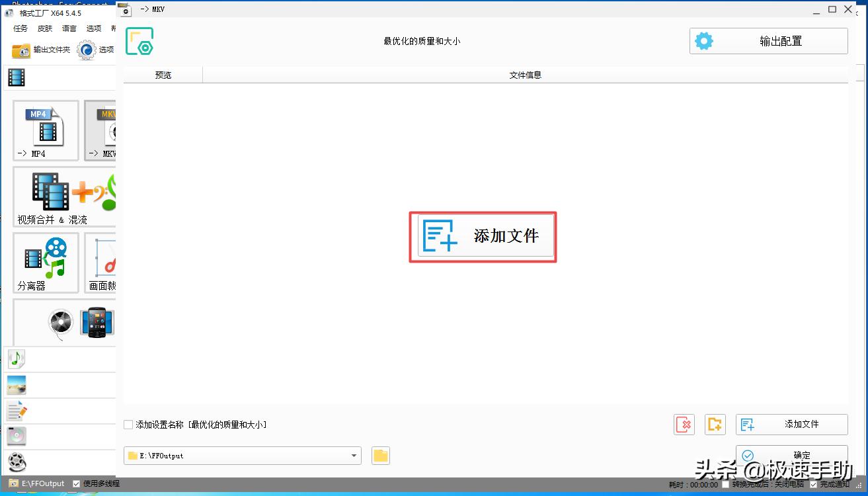Image resolution: width=868 pixels, height=496 pixels.
Task: Open the 视频合并 & 混流 tool
Action: pyautogui.click(x=59, y=196)
